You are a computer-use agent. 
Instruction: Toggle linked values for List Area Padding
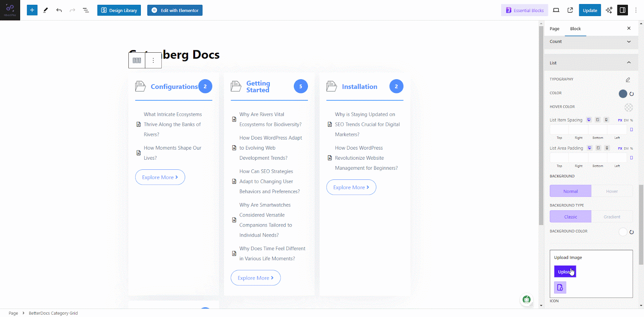631,158
